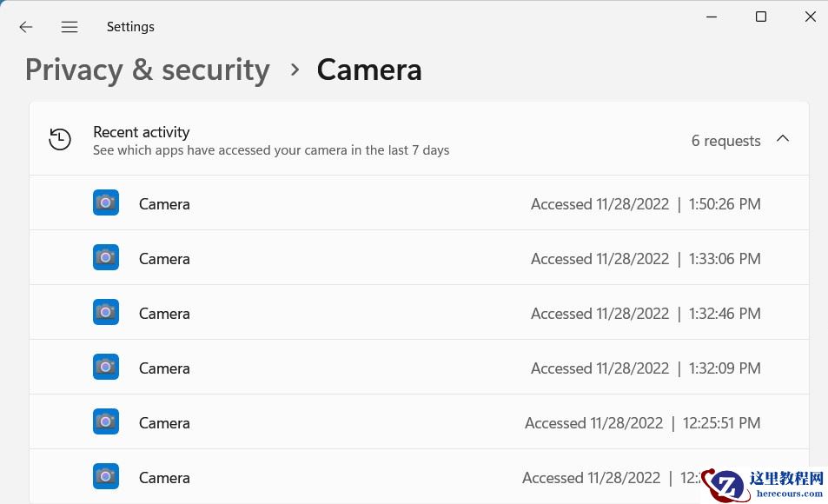Click Camera icon for 1:32:09 PM entry
Image resolution: width=828 pixels, height=504 pixels.
click(106, 367)
